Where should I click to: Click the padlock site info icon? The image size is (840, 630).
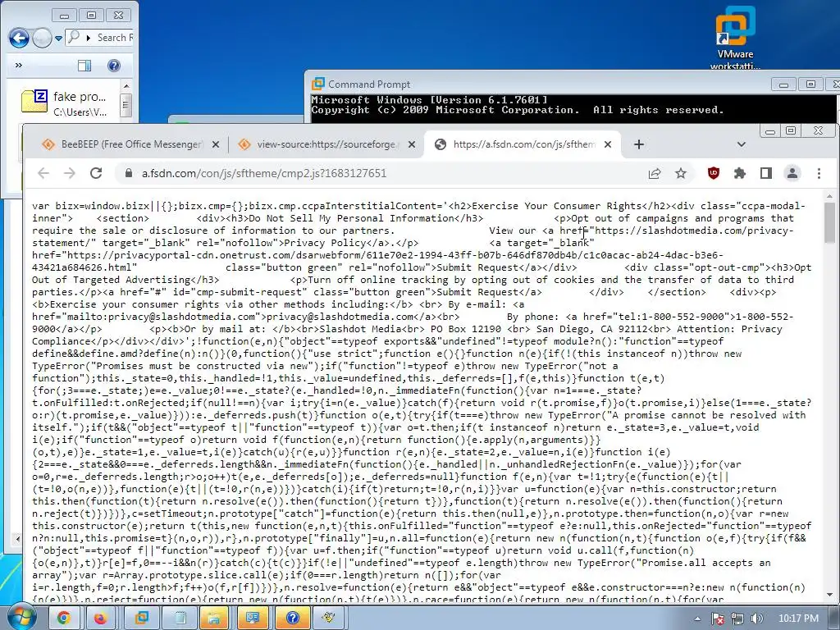point(129,173)
